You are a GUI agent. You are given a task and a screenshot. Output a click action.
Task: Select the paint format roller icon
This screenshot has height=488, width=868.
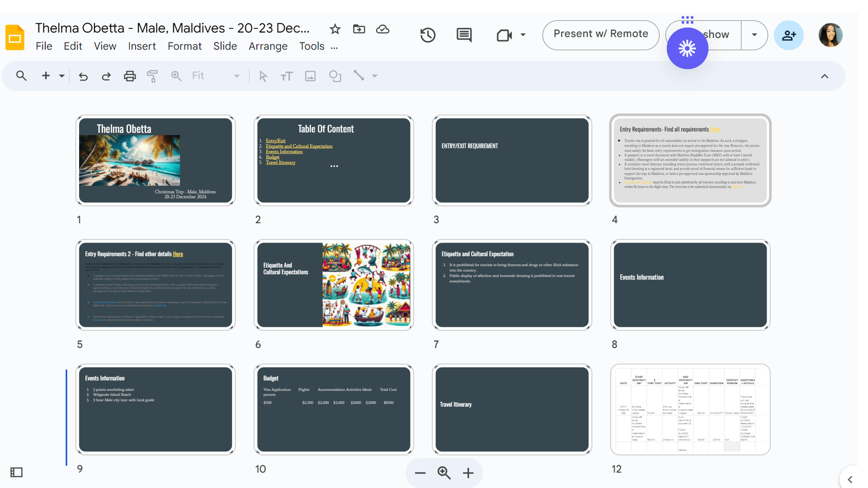pyautogui.click(x=153, y=76)
